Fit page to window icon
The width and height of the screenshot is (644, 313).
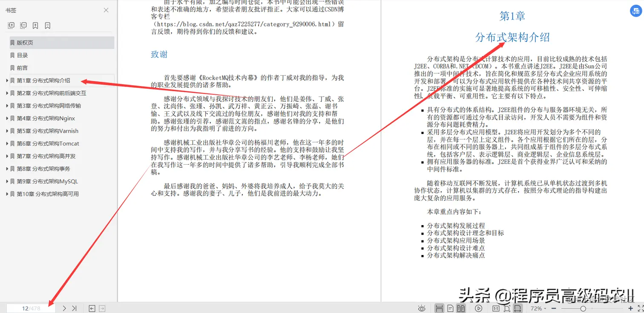tap(507, 308)
